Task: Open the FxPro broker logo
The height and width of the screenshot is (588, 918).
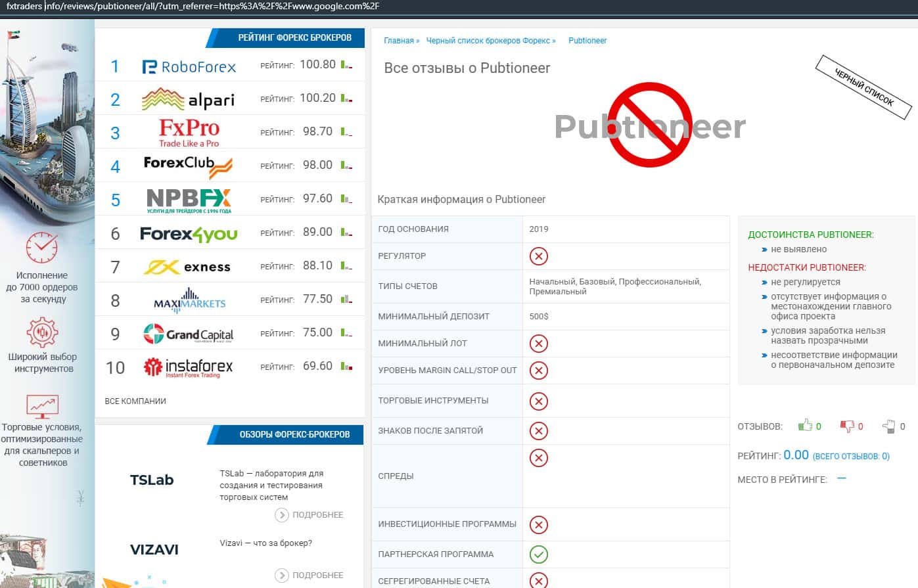Action: [x=189, y=133]
